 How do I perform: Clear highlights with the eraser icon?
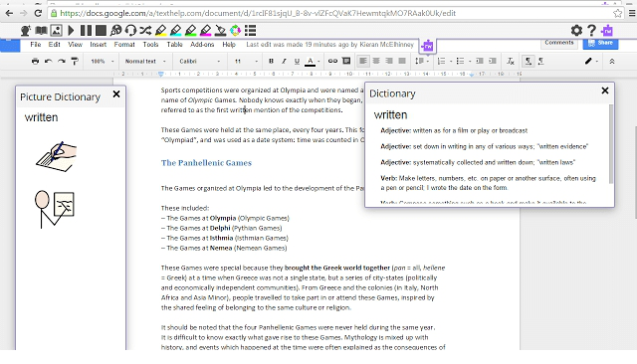pos(221,31)
